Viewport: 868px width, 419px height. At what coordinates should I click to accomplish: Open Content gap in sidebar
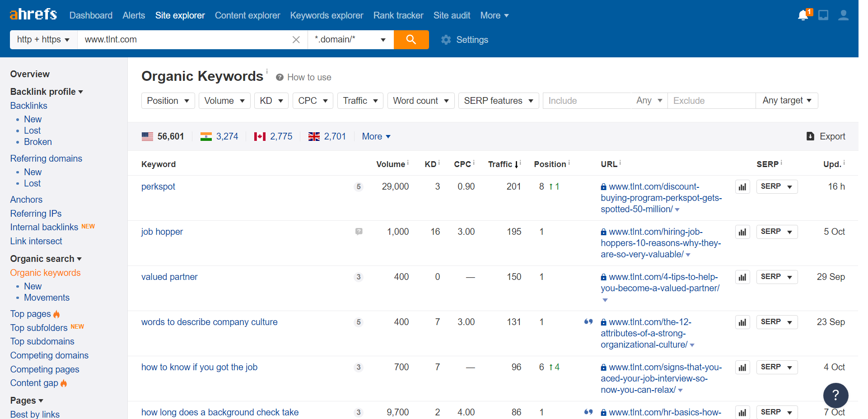(x=34, y=383)
